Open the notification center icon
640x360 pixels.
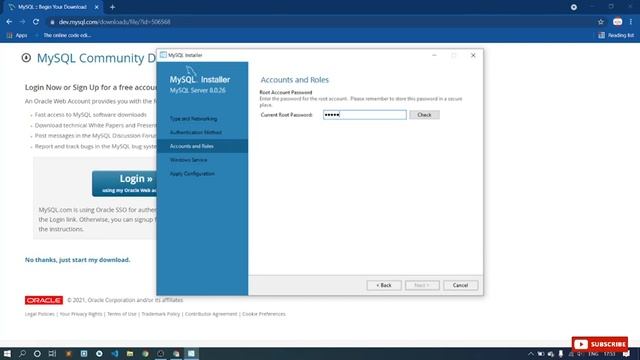tap(627, 354)
